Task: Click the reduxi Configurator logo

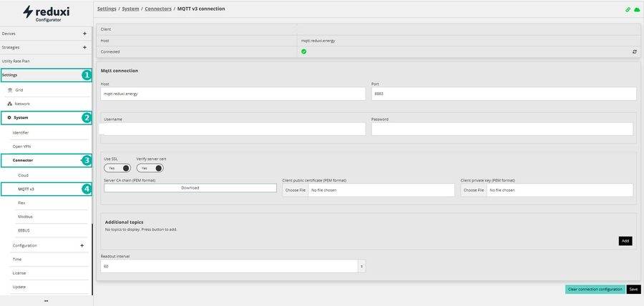Action: [47, 14]
